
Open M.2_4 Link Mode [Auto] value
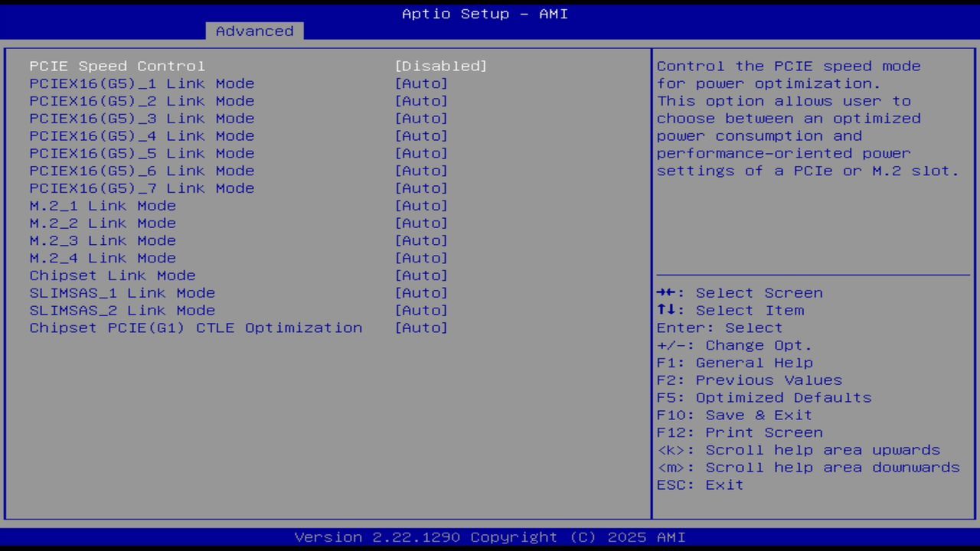420,258
